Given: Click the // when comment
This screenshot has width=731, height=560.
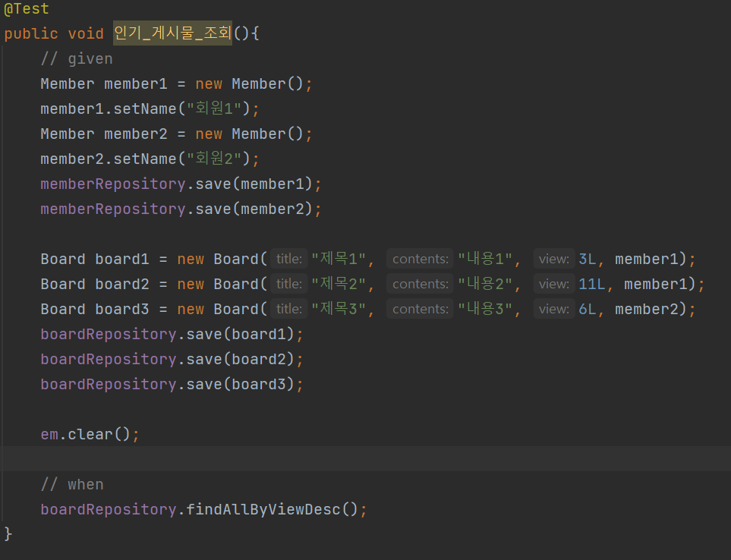Looking at the screenshot, I should coord(72,485).
